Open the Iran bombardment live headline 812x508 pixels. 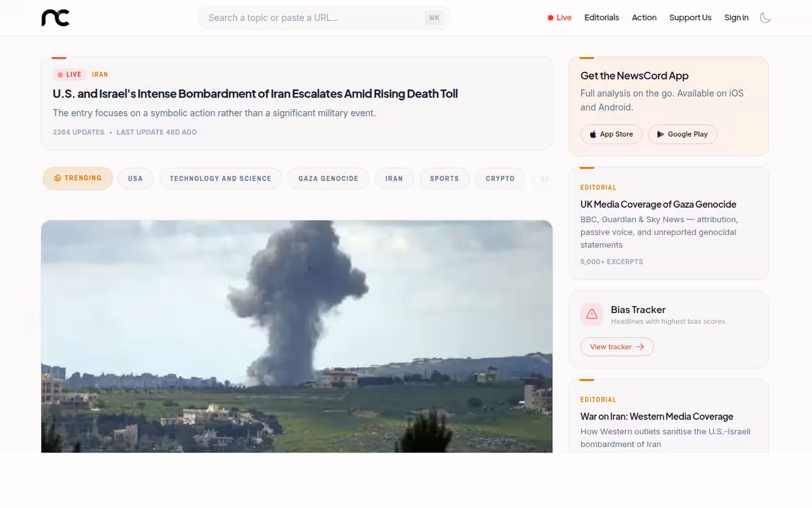tap(255, 93)
